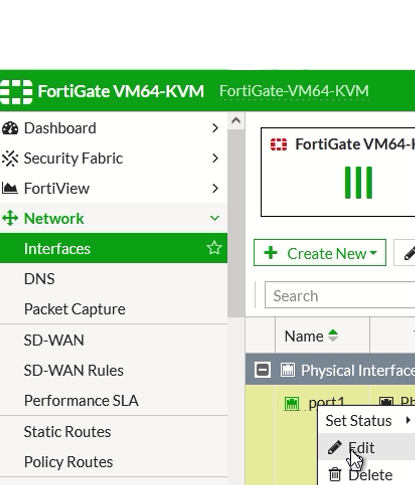Click the Physical Interface section icon

tap(288, 370)
